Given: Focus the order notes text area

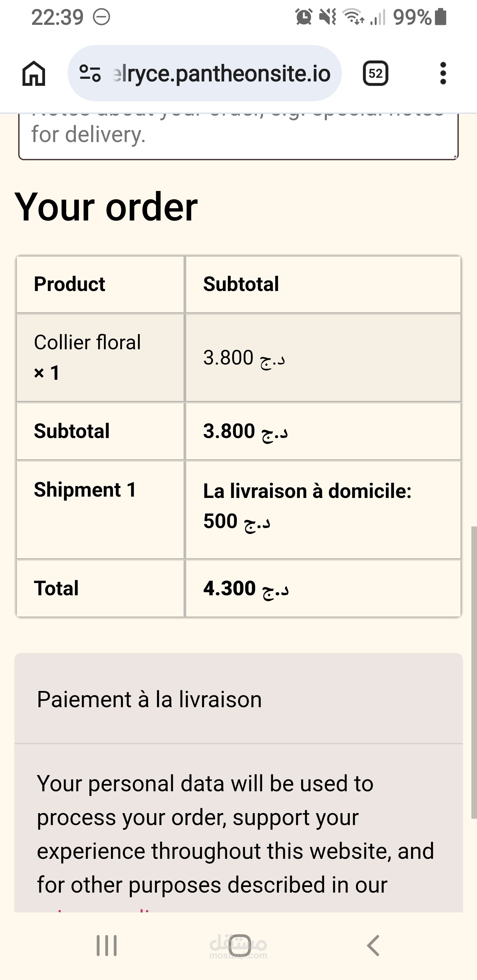Looking at the screenshot, I should [x=238, y=135].
